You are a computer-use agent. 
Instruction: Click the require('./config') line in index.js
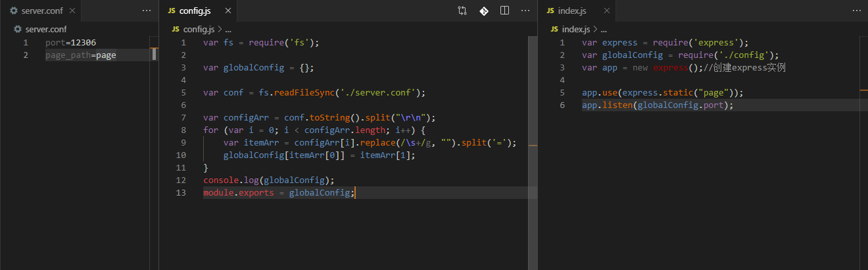pos(681,55)
